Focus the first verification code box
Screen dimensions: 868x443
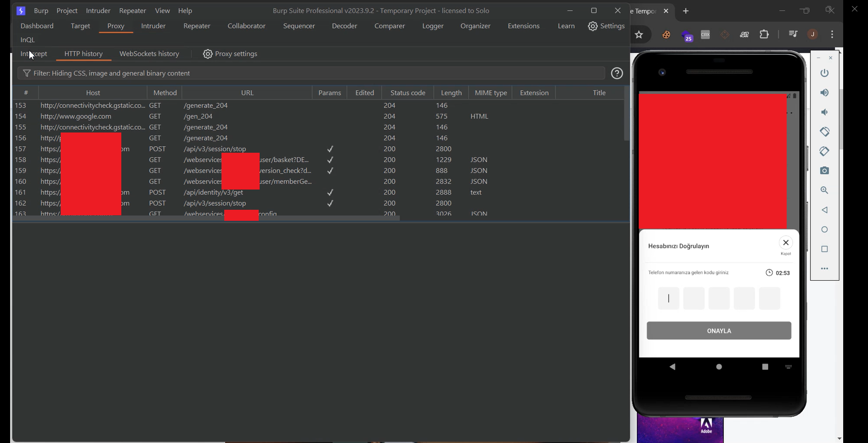668,299
